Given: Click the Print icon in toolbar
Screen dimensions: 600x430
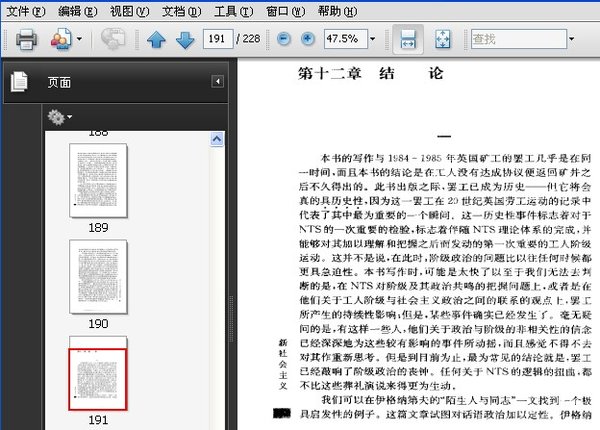Looking at the screenshot, I should click(x=26, y=39).
